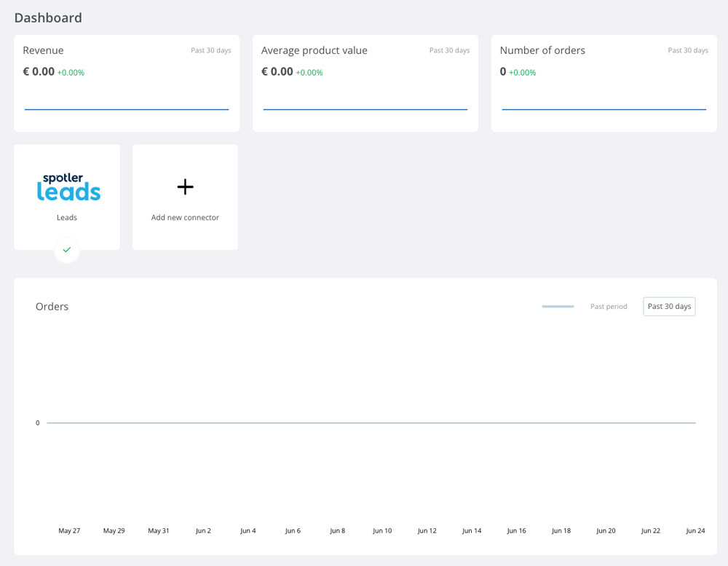Open the Average product value card
Viewport: 728px width, 566px height.
pos(365,83)
